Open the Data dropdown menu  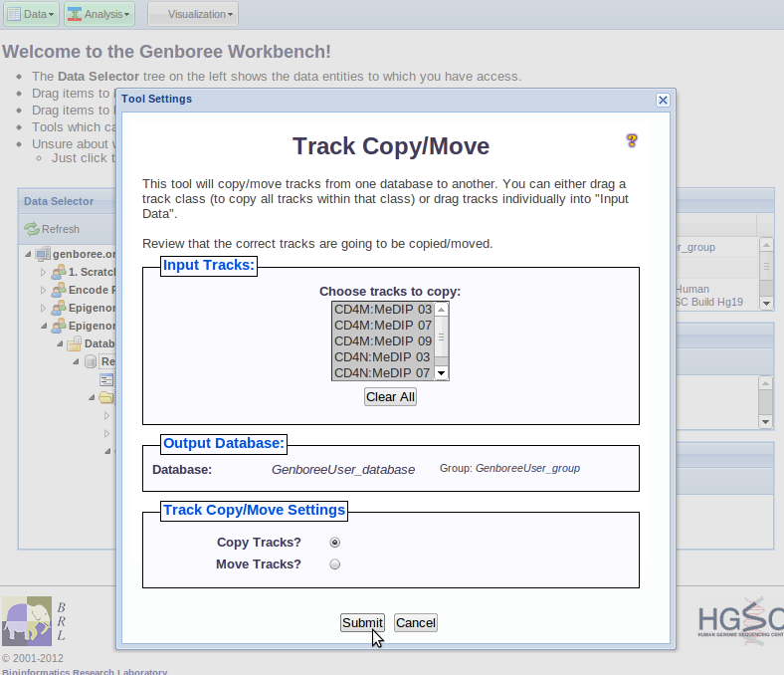tap(31, 14)
